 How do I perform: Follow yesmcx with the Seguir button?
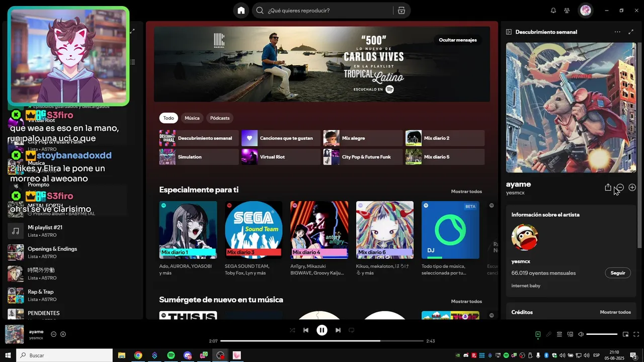tap(618, 273)
